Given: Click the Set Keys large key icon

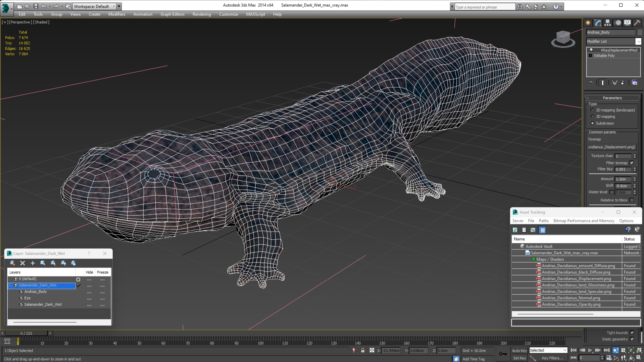Looking at the screenshot, I should 503,354.
